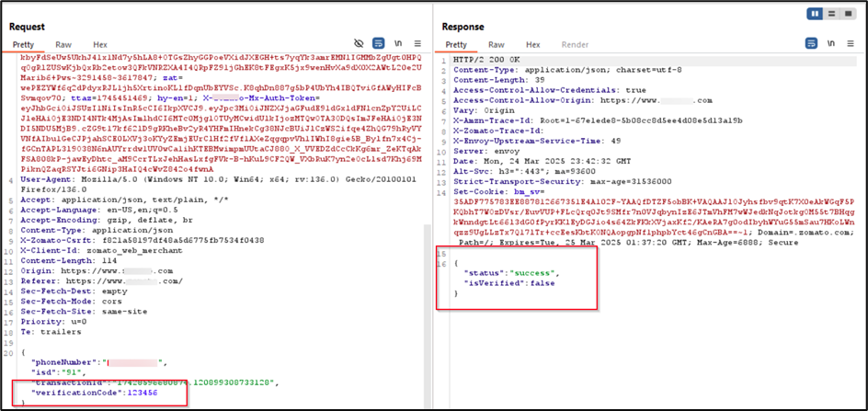
Task: Switch to Hex tab in Response panel
Action: coord(532,44)
